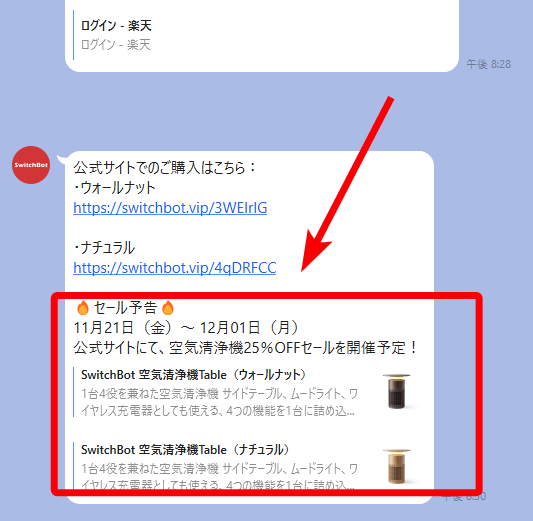Click the walnut air purifier product thumbnail
This screenshot has height=521, width=533.
[396, 391]
